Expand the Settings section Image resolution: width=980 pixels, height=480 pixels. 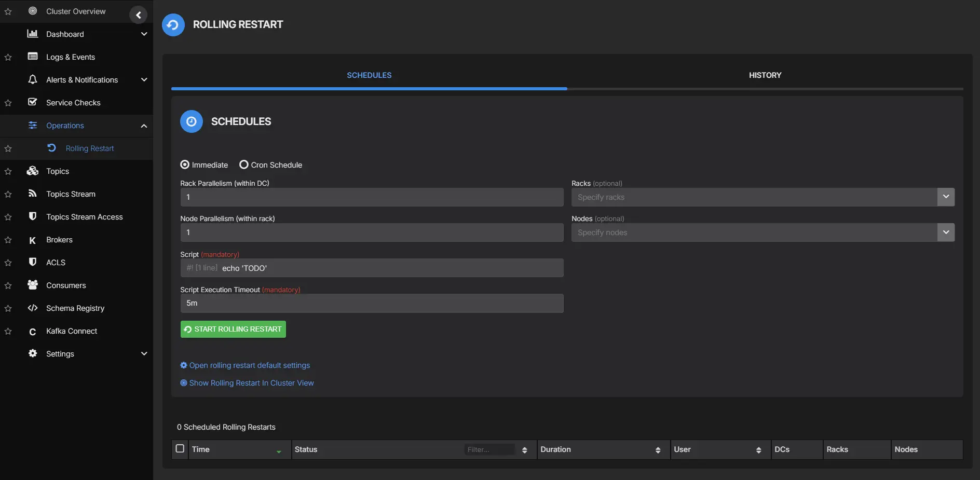click(x=144, y=353)
